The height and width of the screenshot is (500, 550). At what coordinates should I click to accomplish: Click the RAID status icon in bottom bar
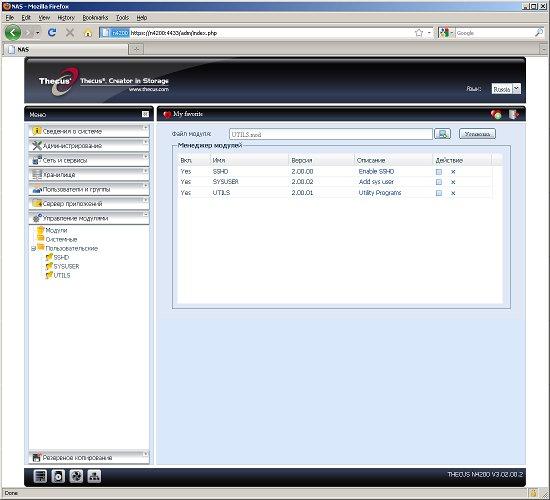tap(40, 476)
